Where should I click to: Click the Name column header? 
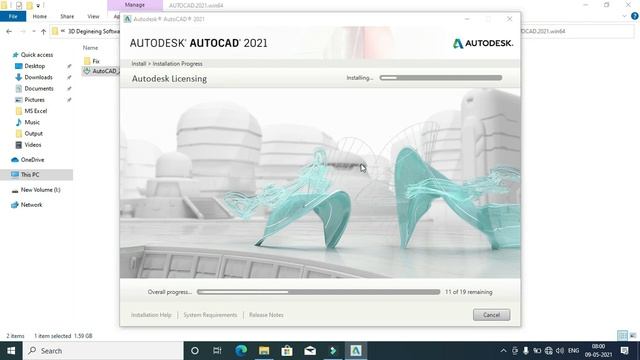pyautogui.click(x=91, y=48)
